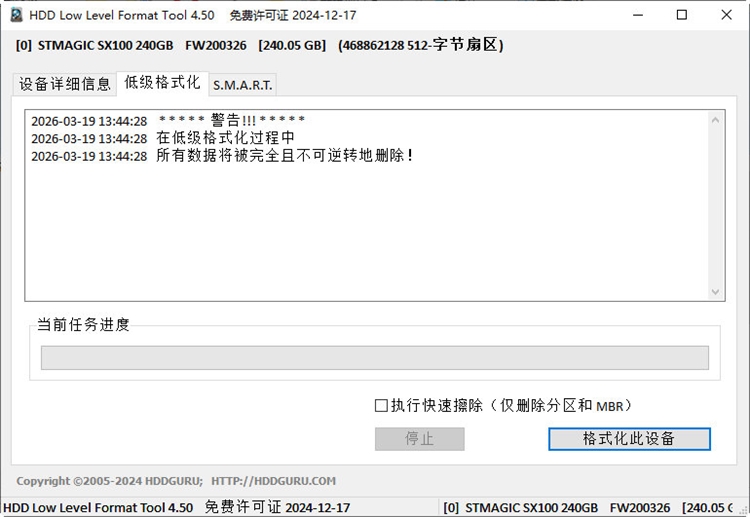
Task: Open the S.M.A.R.T. tab
Action: [243, 85]
